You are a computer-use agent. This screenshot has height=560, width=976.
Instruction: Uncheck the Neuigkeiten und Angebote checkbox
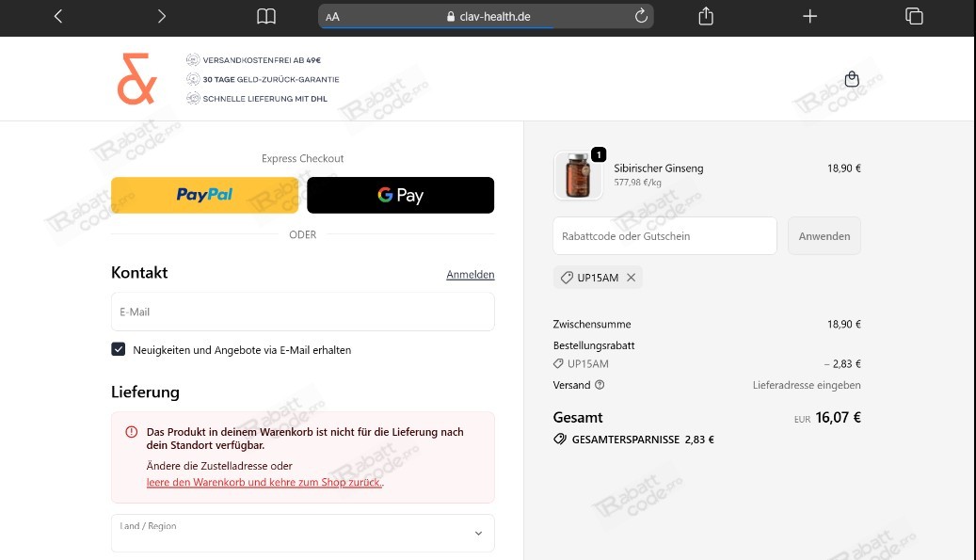coord(118,348)
